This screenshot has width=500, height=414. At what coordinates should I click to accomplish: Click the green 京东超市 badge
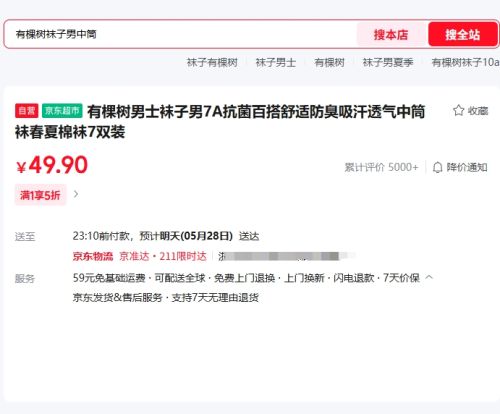[62, 111]
